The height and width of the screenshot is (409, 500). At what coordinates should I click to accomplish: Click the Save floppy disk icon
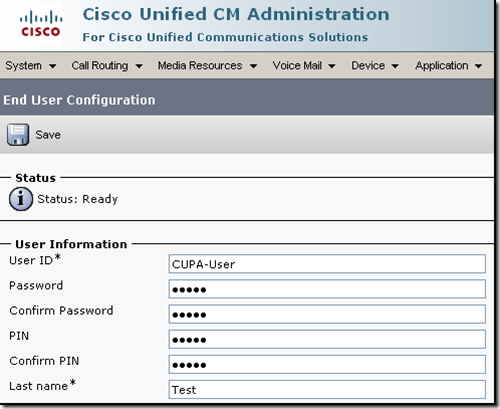coord(18,135)
